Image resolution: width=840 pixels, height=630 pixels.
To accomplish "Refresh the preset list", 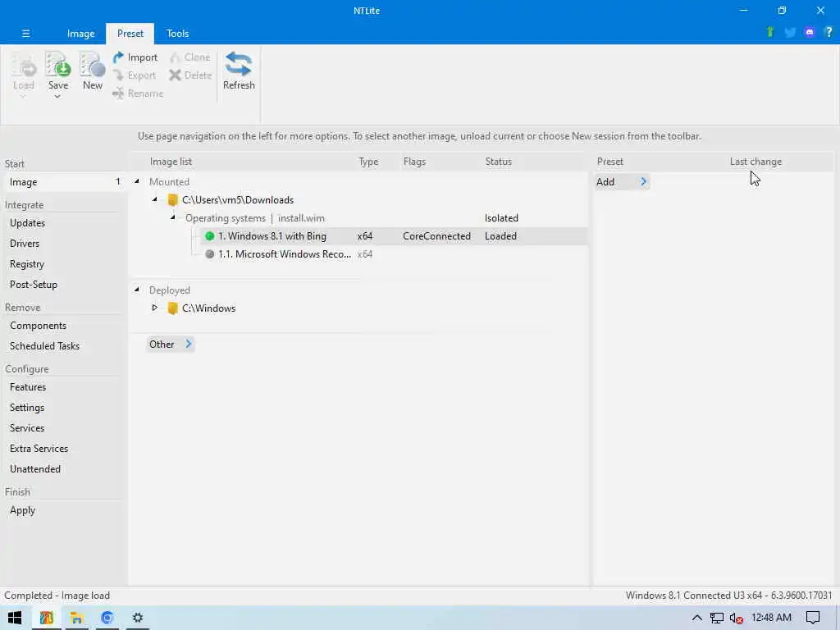I will pos(239,71).
